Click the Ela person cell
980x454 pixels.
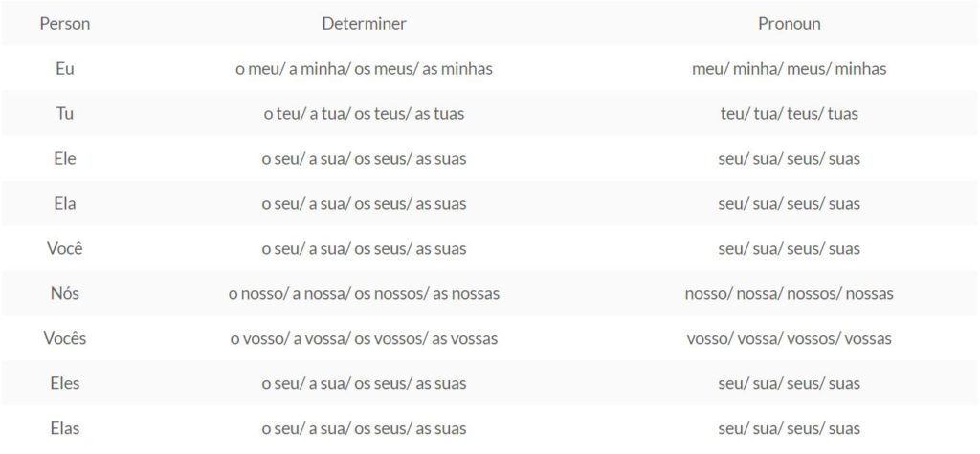65,204
